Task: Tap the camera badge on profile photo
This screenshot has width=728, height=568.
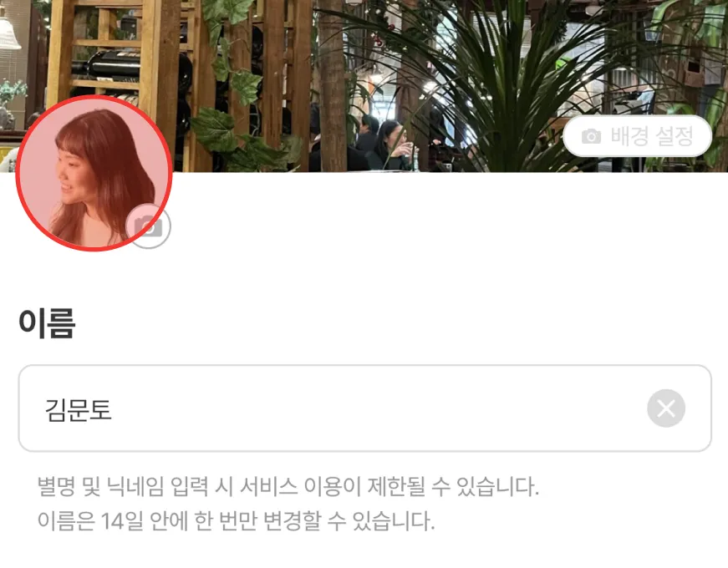Action: (148, 226)
